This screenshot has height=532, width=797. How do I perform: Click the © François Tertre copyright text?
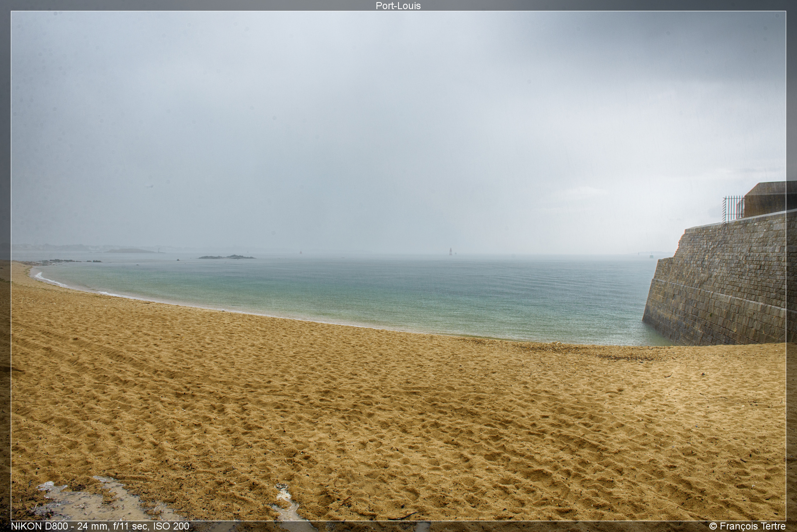click(747, 526)
